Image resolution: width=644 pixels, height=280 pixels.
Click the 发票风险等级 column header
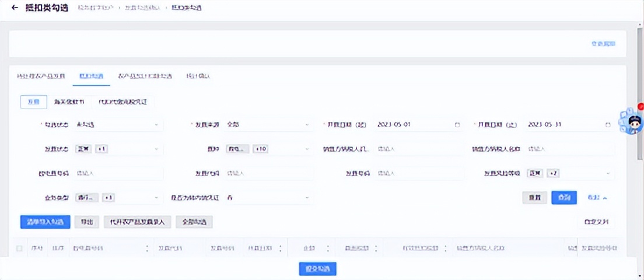[x=598, y=249]
